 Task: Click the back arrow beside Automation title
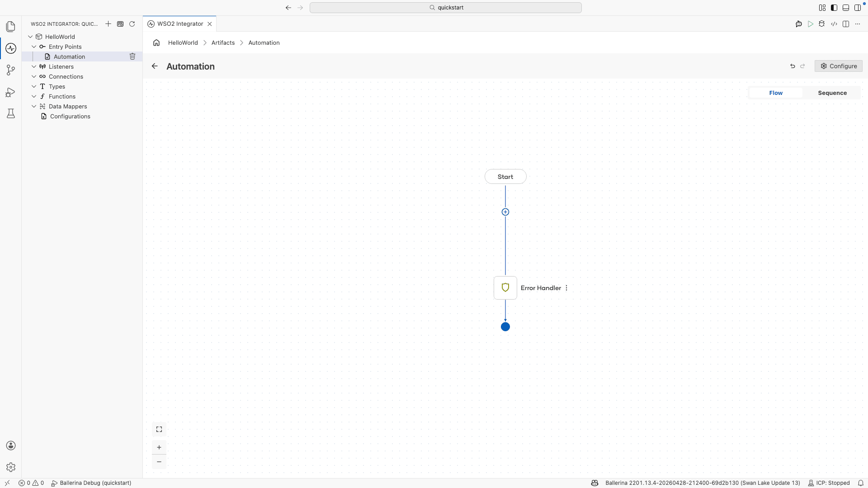coord(155,66)
